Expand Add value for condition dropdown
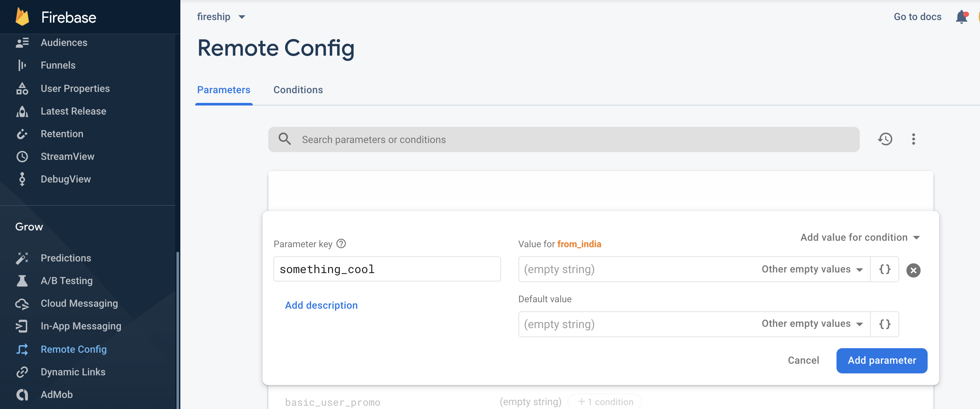The image size is (980, 409). (860, 237)
